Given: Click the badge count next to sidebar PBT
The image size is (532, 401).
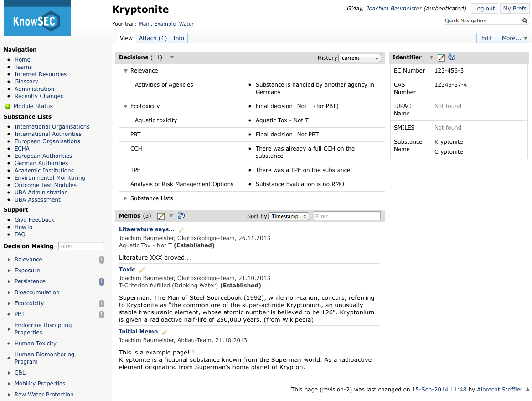Looking at the screenshot, I should pyautogui.click(x=102, y=314).
